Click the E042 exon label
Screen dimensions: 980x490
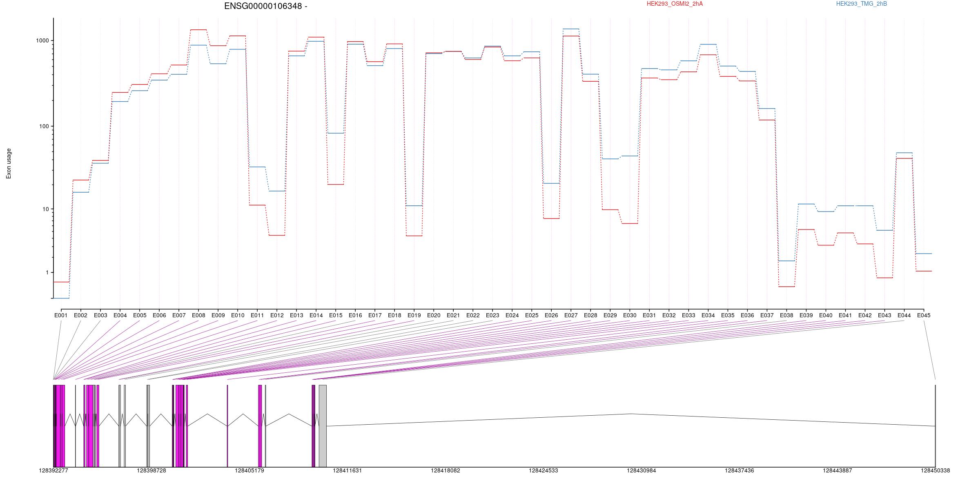pyautogui.click(x=865, y=315)
